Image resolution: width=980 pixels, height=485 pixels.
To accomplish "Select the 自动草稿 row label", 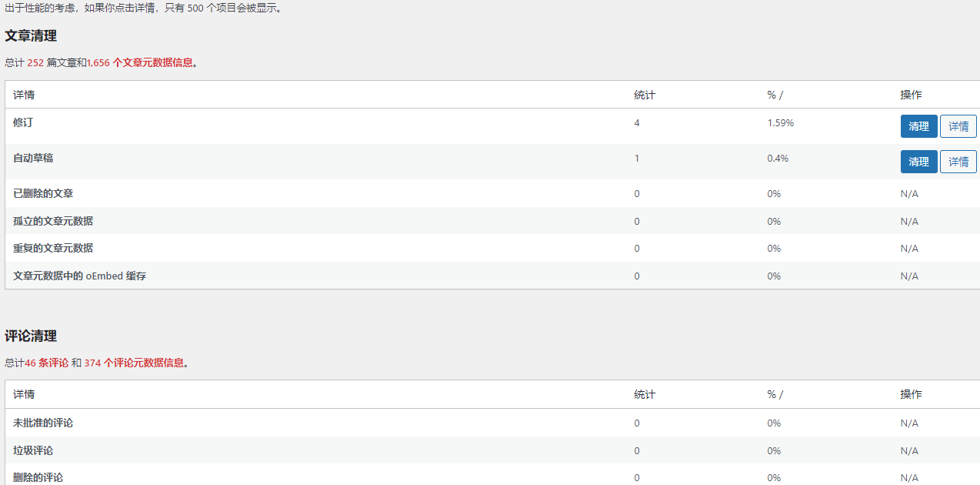I will coord(33,158).
